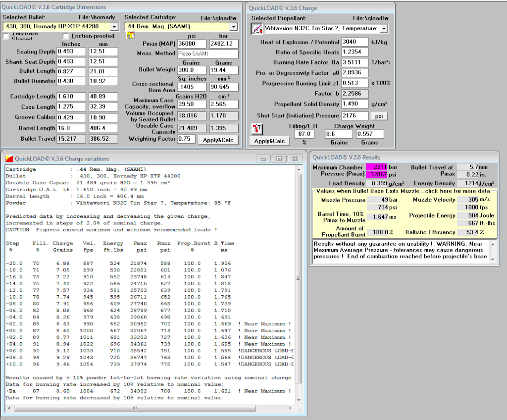Click Pmax (MAP) psi field

pyautogui.click(x=192, y=44)
